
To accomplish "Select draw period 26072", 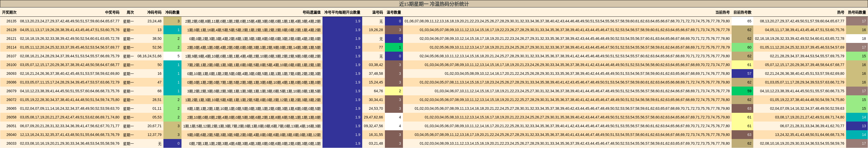I will tap(11, 100).
